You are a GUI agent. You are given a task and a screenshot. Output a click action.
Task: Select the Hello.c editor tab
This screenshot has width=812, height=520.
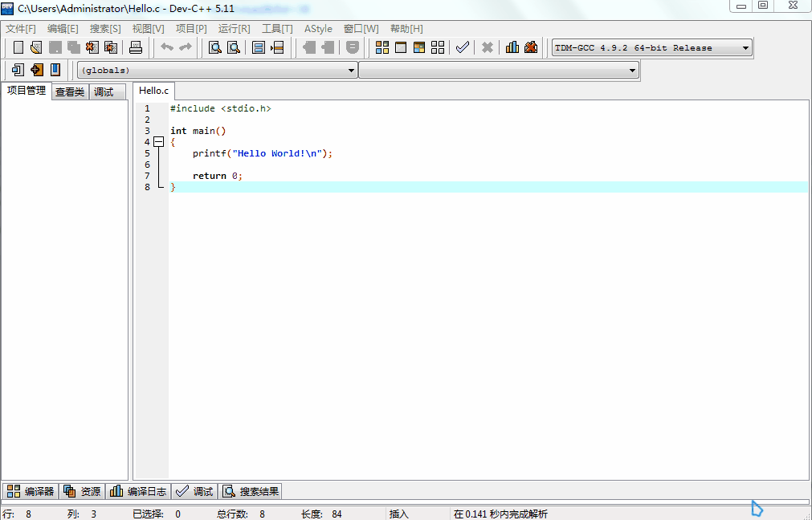pyautogui.click(x=153, y=91)
